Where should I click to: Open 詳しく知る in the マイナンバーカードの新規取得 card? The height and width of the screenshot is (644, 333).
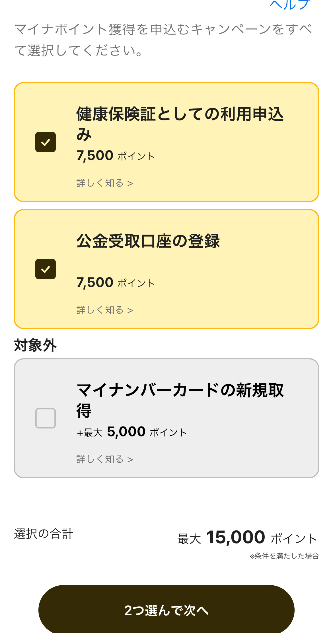(x=104, y=459)
